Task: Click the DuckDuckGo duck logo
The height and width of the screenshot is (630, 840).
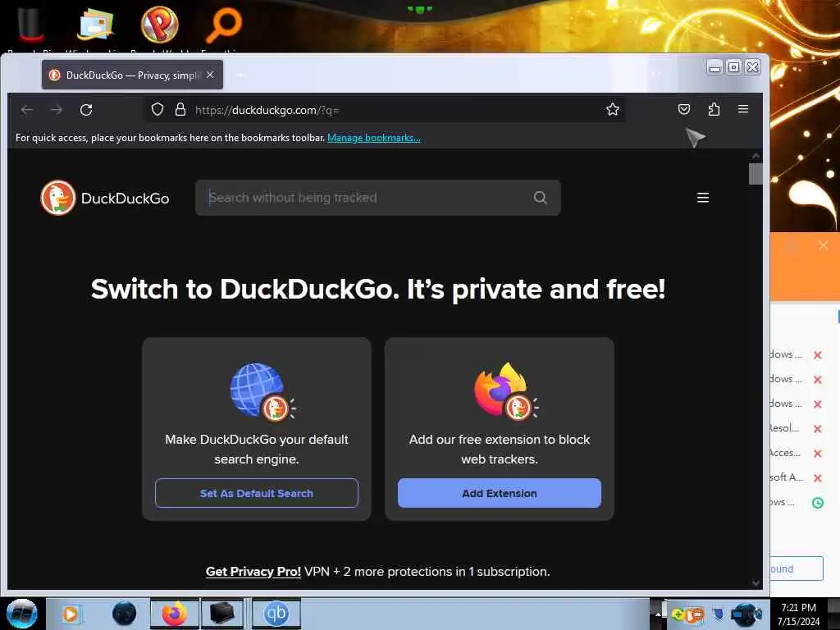Action: (x=58, y=198)
